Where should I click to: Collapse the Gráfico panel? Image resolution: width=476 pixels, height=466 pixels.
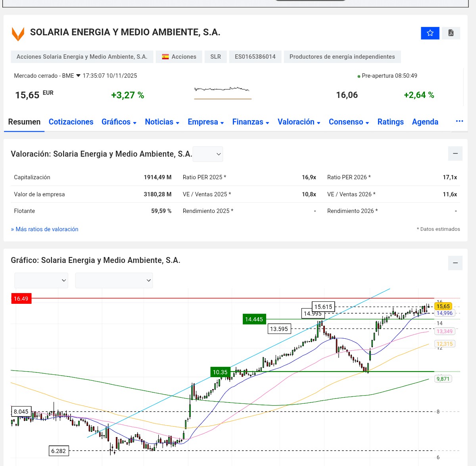[x=455, y=263]
